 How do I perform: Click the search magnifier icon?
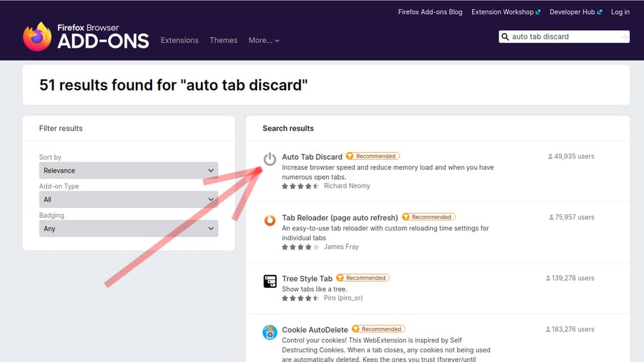coord(505,37)
